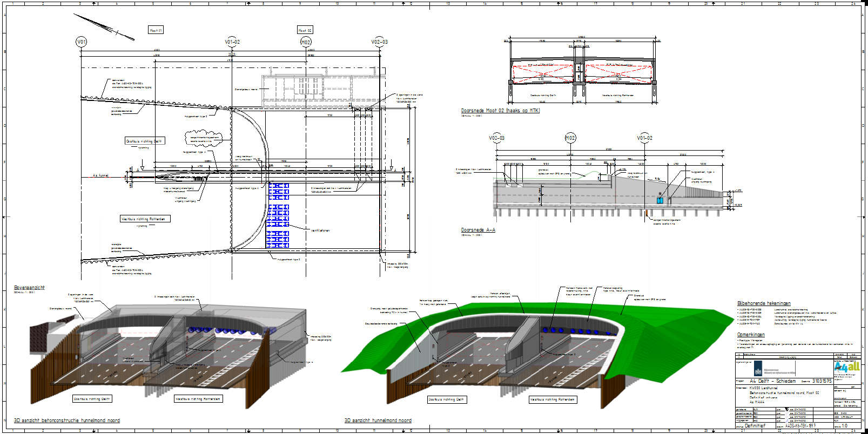Click 'Westbuis richting Rotterdam' under concrete 3D view
This screenshot has width=868, height=434.
click(198, 399)
